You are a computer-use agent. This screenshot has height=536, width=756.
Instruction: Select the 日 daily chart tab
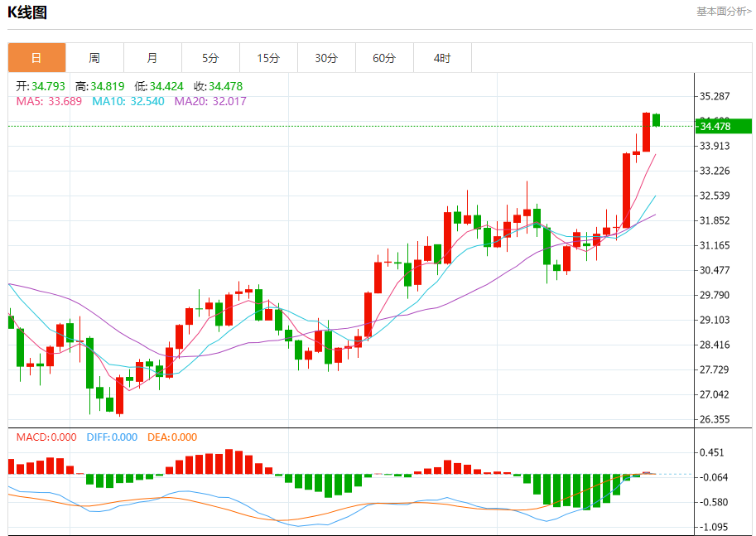coord(36,58)
